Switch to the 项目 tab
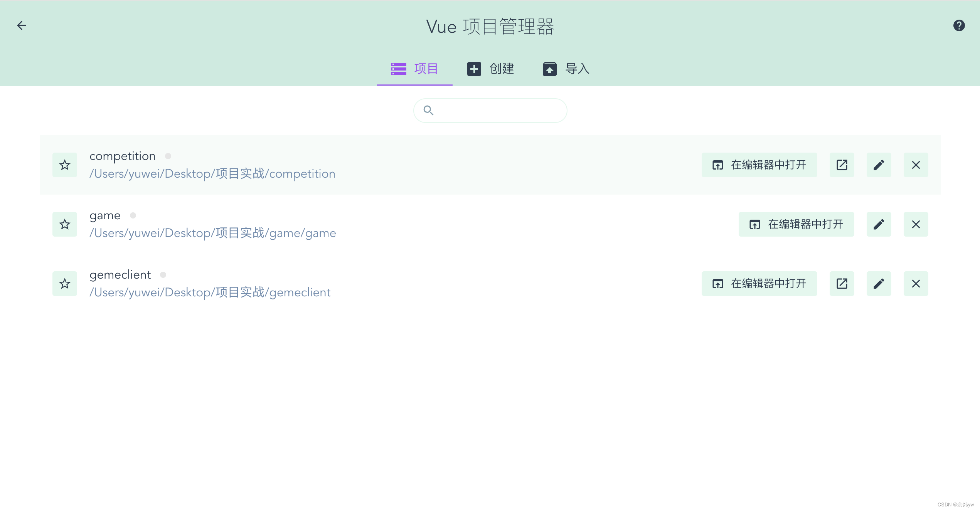The image size is (980, 511). click(414, 69)
